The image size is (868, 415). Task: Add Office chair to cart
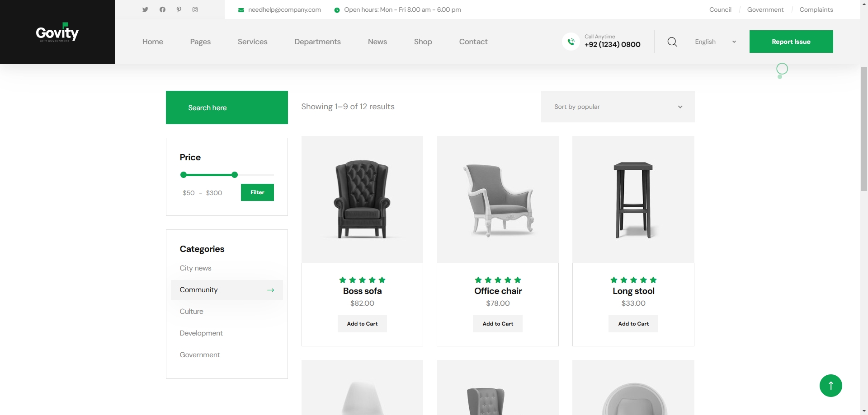(x=498, y=324)
